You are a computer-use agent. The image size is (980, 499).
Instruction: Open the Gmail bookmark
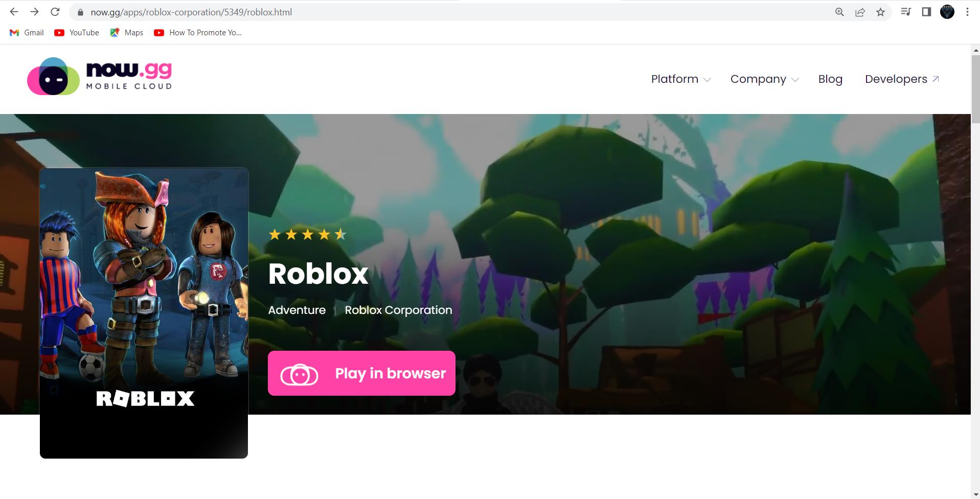point(27,33)
